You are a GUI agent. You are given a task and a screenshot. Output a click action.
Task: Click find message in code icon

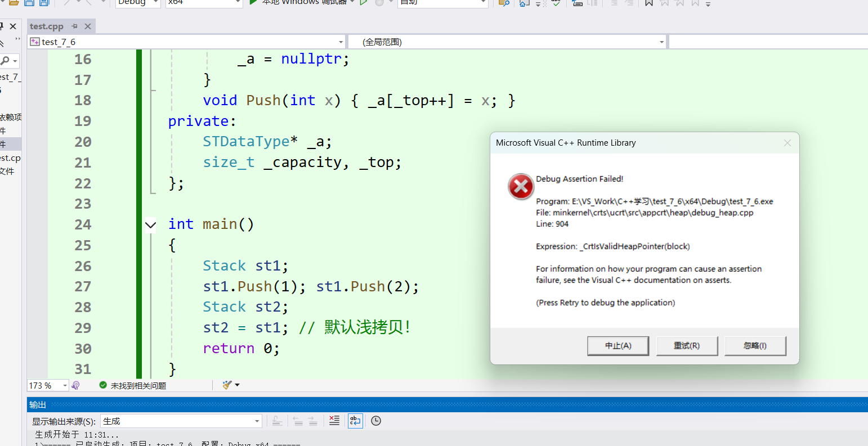point(276,421)
